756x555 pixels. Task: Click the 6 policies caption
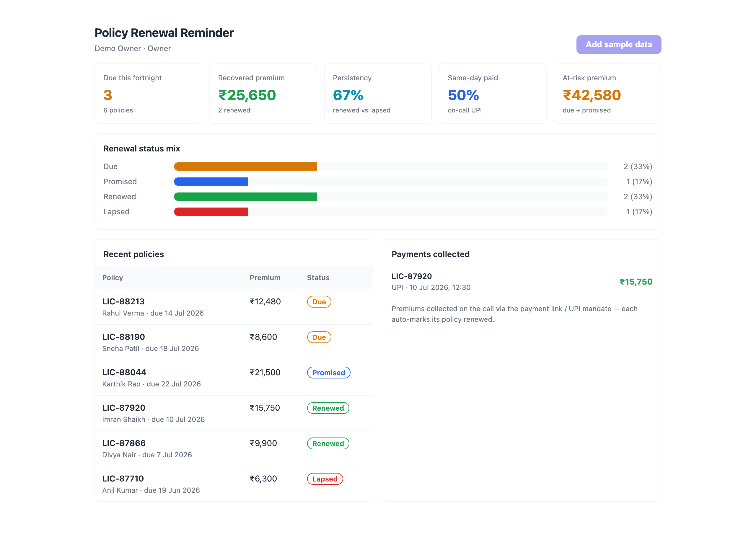click(x=118, y=110)
